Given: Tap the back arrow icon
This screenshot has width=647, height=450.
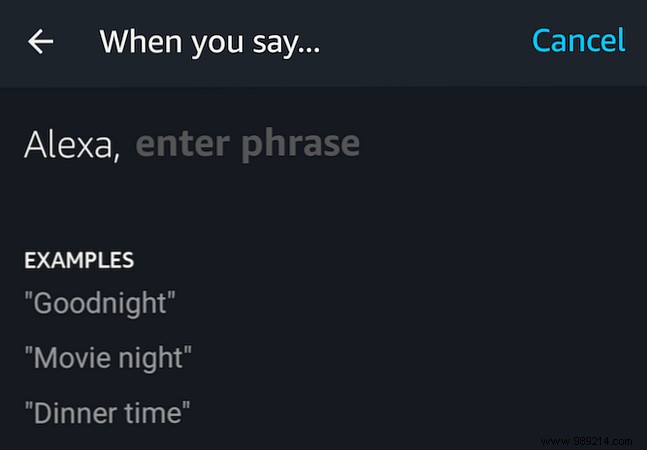Looking at the screenshot, I should [41, 42].
